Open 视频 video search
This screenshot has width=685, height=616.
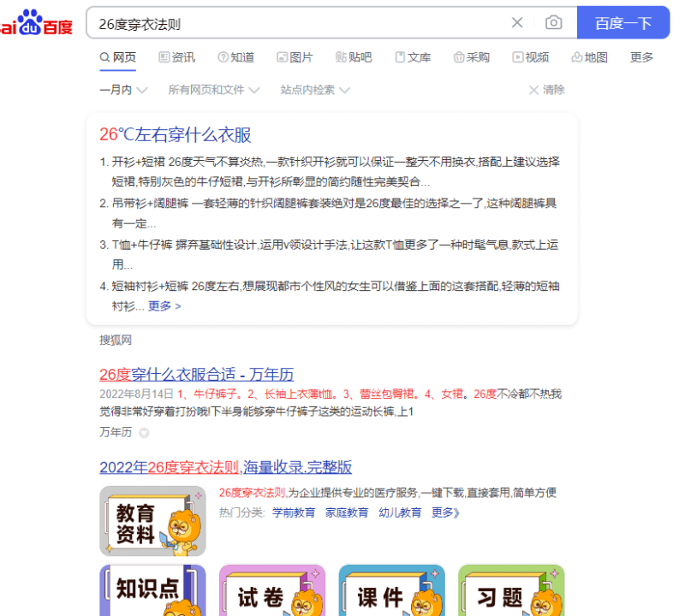[530, 57]
